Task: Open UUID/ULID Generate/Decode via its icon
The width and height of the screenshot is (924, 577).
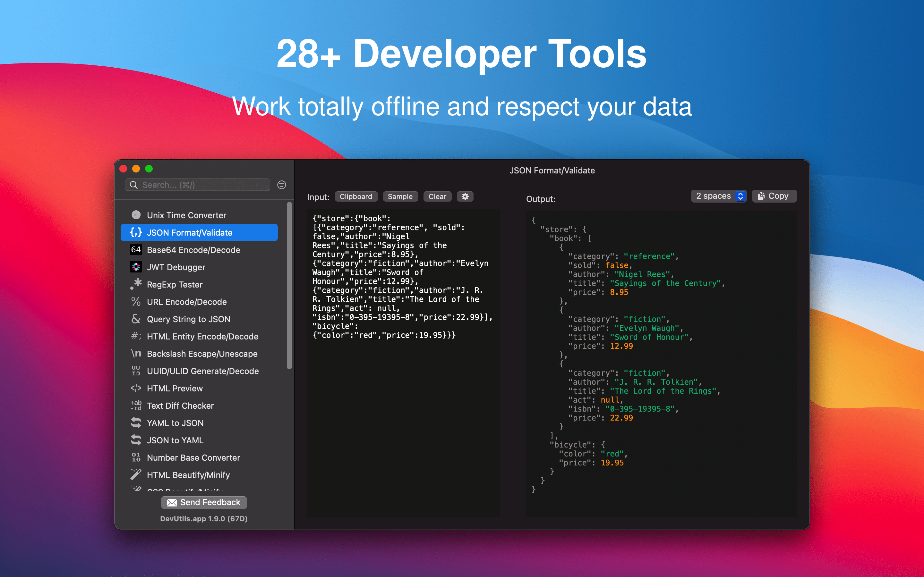Action: (135, 371)
